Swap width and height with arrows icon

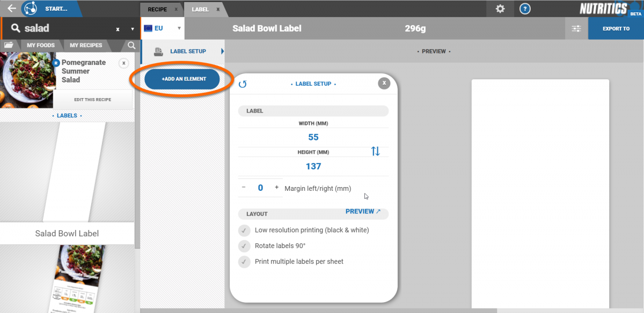(x=375, y=151)
